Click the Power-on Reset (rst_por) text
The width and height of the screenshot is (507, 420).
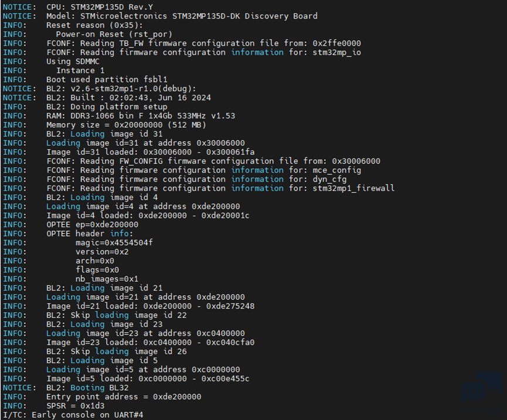114,34
